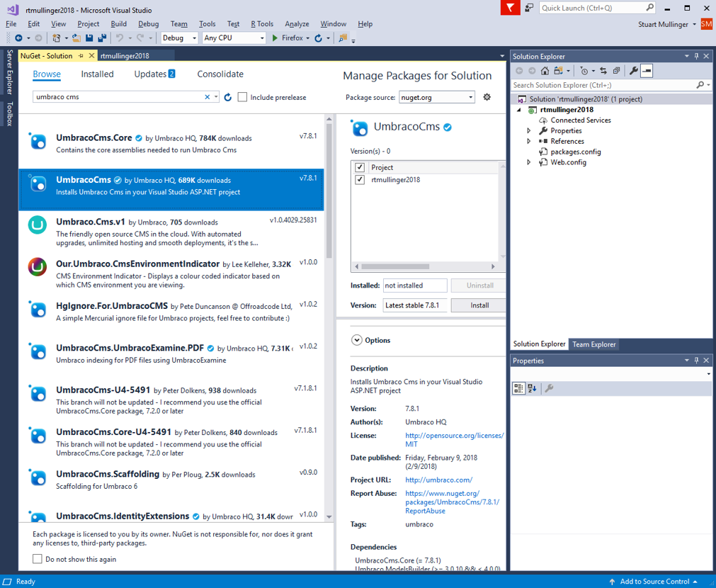Check the 'Do not show this again' box
The image size is (716, 588).
point(38,559)
